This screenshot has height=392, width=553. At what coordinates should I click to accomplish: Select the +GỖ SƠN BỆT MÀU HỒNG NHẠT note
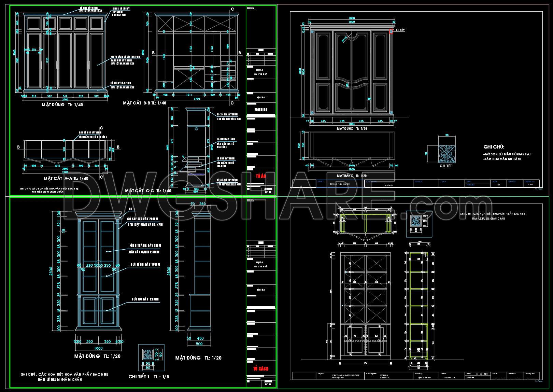coord(507,154)
